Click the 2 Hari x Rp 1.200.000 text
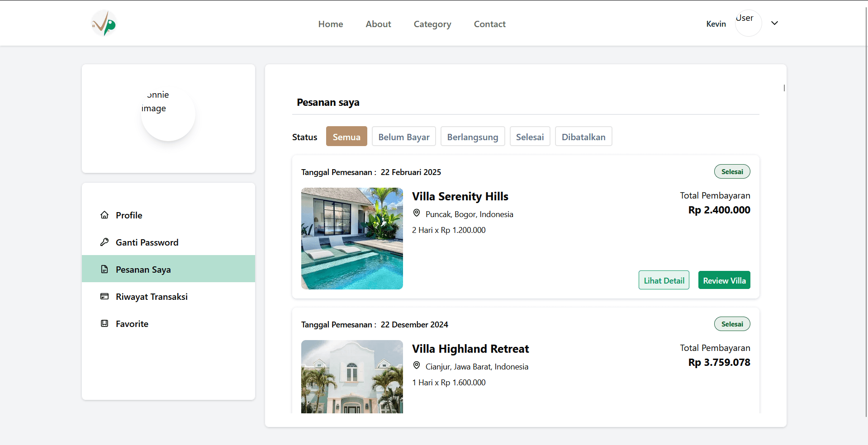 pos(449,230)
